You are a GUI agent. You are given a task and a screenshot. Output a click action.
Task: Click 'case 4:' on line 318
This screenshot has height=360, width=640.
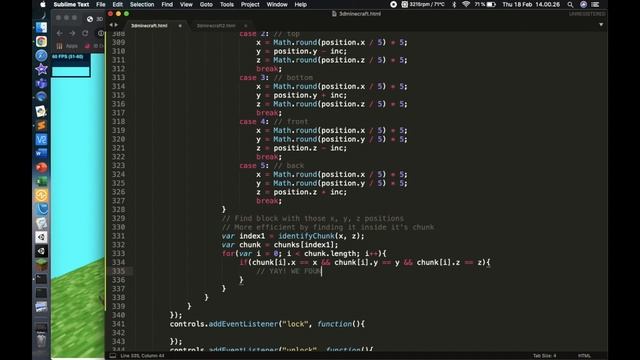[x=254, y=122]
